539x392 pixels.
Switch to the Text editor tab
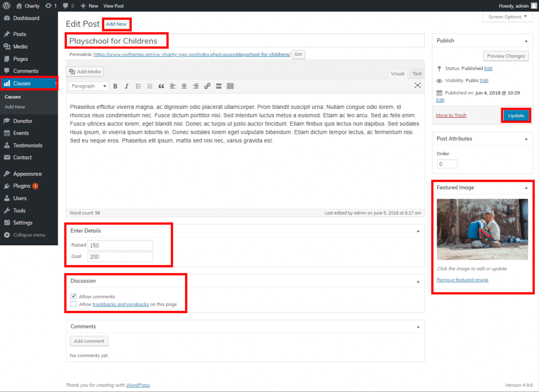point(417,74)
